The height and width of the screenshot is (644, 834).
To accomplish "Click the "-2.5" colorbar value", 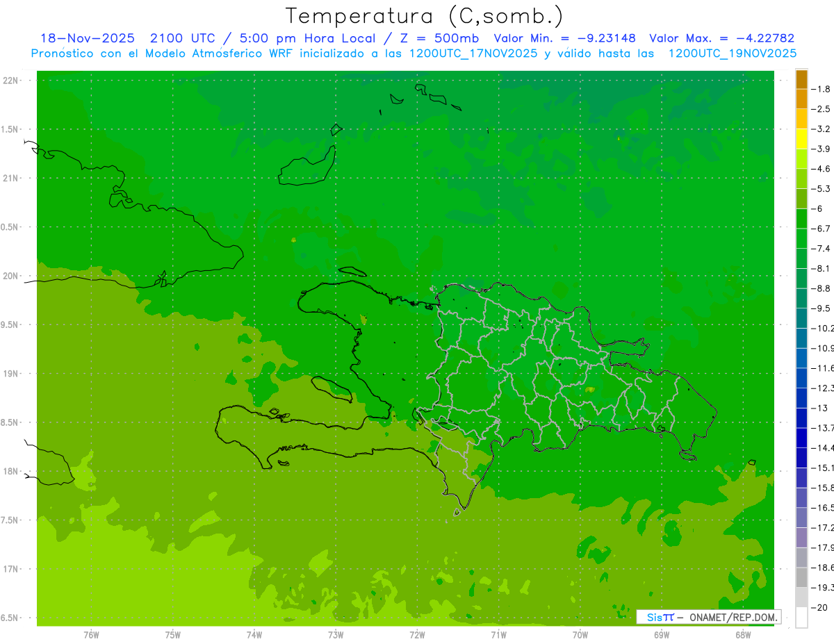I will pos(821,109).
